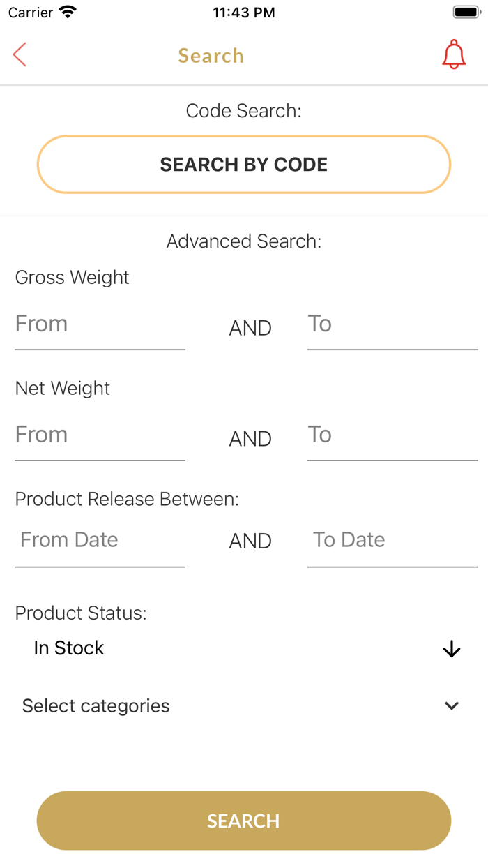Tap the Advanced Search section heading
488x868 pixels.
[x=244, y=241]
